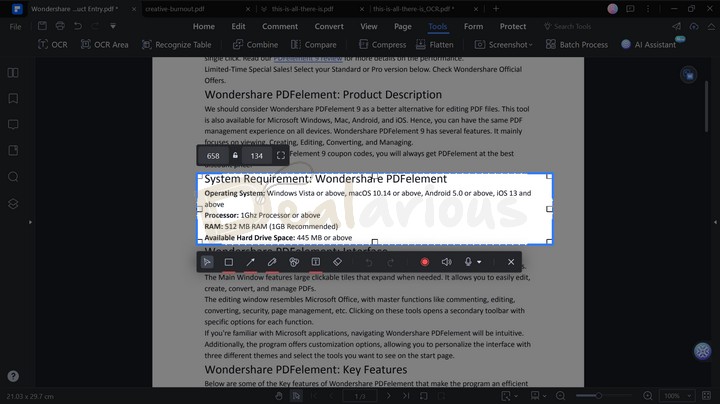Toggle the microphone for recording
Image resolution: width=720 pixels, height=404 pixels.
tap(468, 262)
